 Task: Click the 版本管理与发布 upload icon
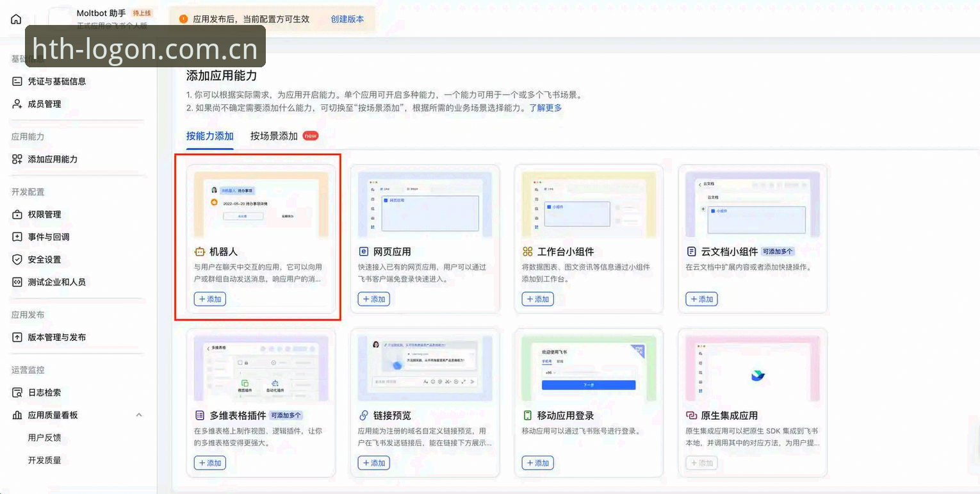17,337
